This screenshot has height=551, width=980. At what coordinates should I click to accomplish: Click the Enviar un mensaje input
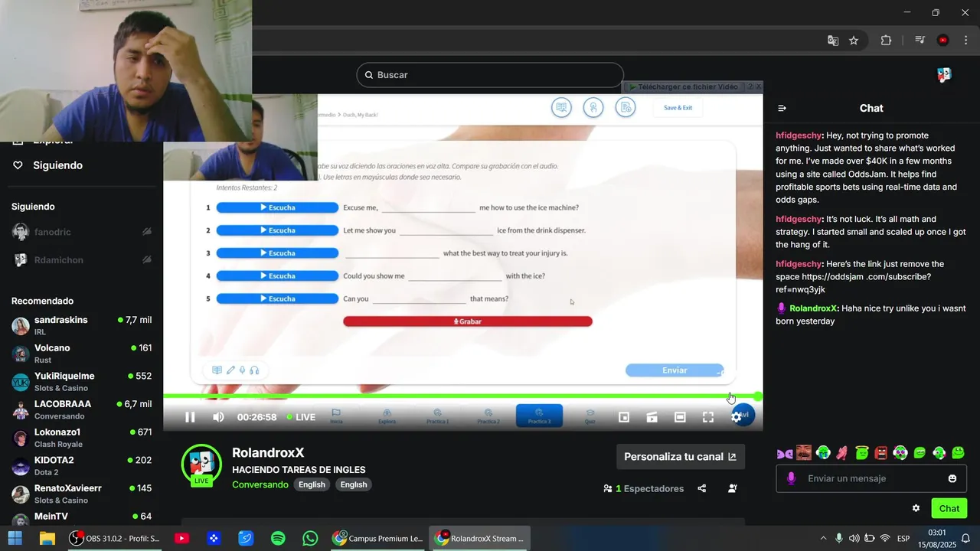click(x=871, y=478)
